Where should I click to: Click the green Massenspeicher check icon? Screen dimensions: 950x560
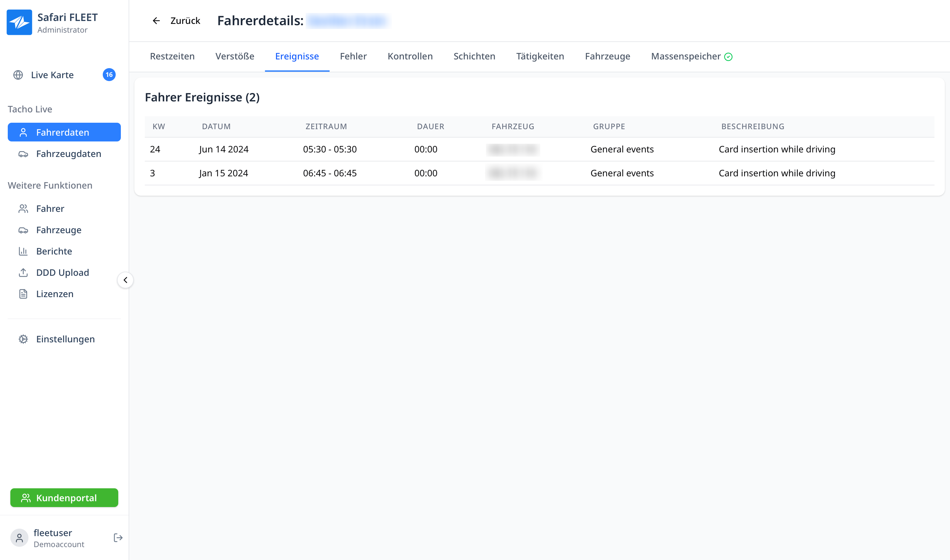pyautogui.click(x=728, y=57)
